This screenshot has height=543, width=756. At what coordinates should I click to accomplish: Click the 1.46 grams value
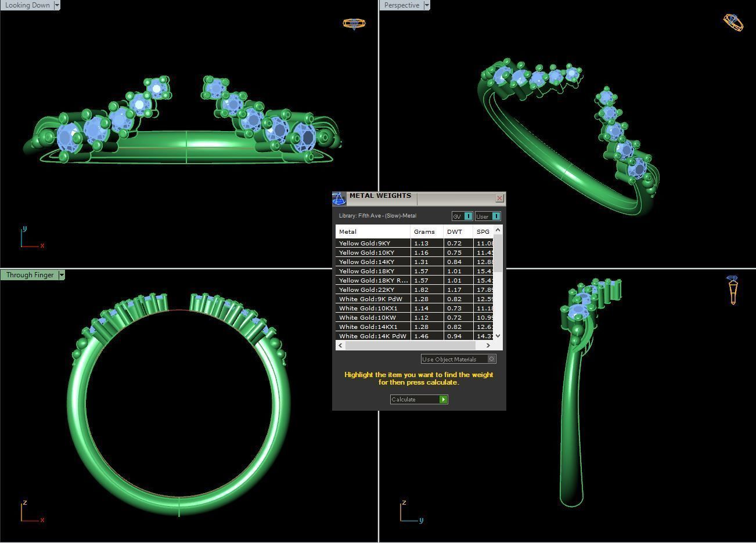421,336
